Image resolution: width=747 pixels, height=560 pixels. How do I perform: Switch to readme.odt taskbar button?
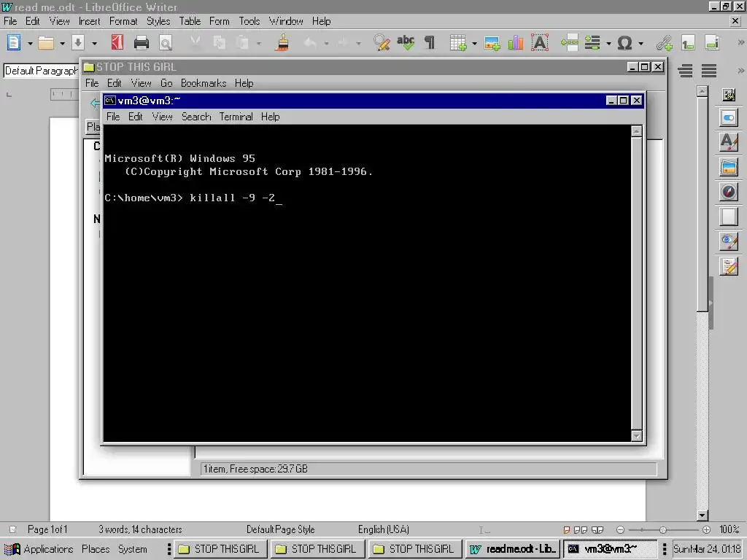click(x=513, y=549)
